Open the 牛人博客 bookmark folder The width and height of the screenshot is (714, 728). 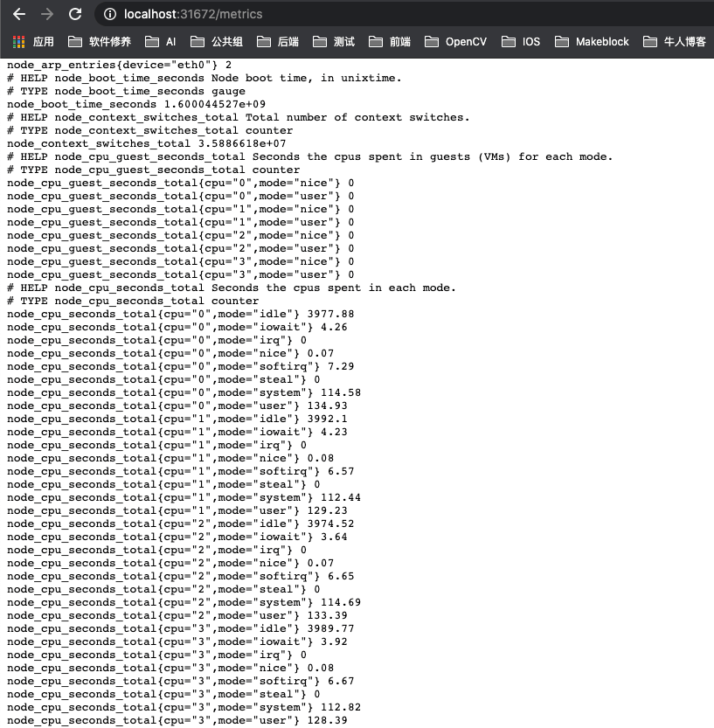[x=675, y=42]
